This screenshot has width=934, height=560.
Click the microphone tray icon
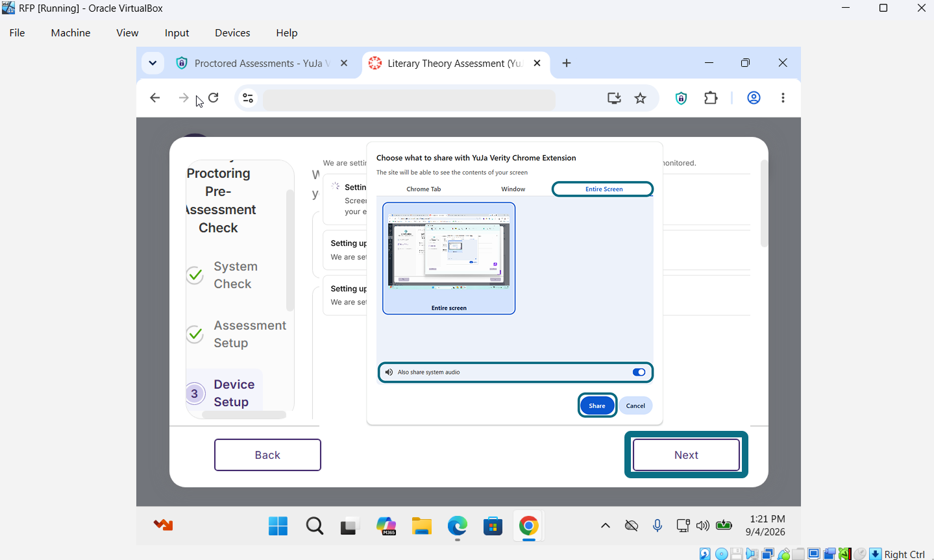click(x=657, y=526)
